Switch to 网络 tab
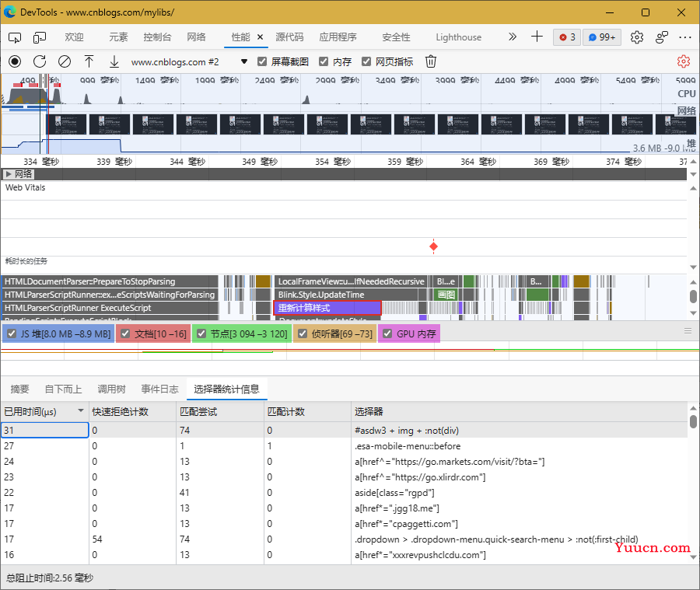700x590 pixels. pos(197,37)
